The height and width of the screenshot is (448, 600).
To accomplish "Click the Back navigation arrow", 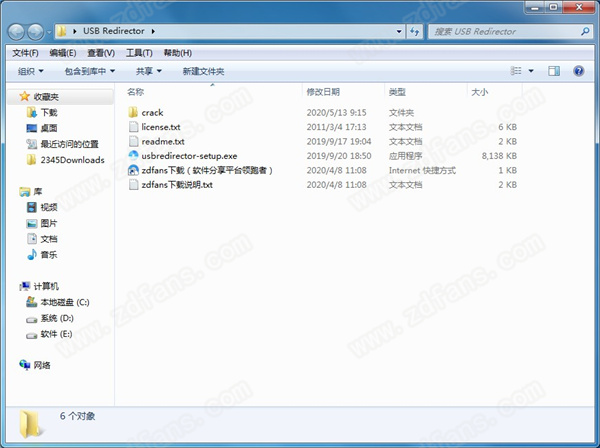I will [x=16, y=32].
